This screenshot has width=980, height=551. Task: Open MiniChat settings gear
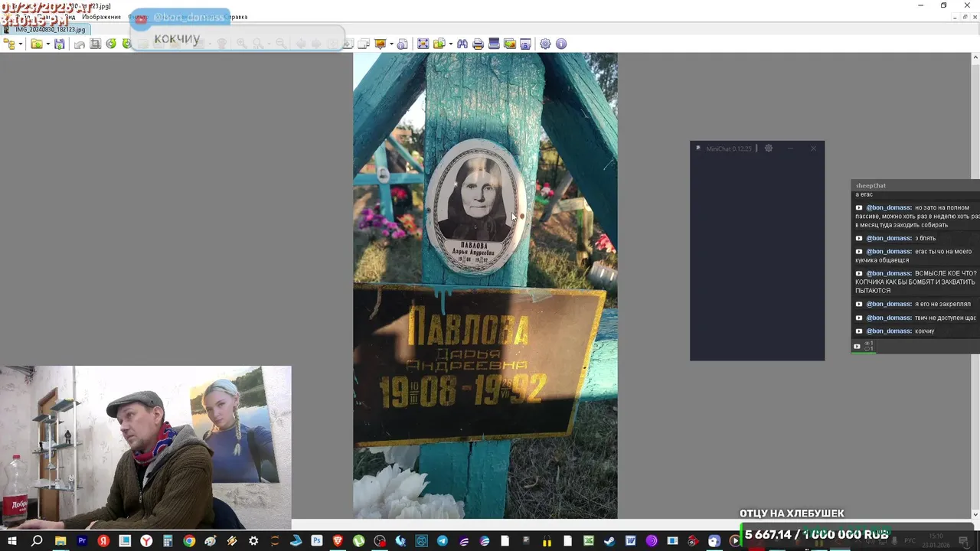coord(769,148)
